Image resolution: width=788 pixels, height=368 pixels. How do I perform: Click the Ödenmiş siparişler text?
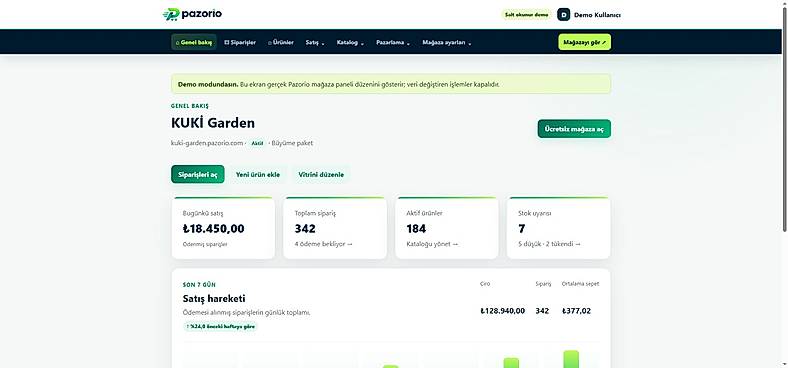pos(205,244)
